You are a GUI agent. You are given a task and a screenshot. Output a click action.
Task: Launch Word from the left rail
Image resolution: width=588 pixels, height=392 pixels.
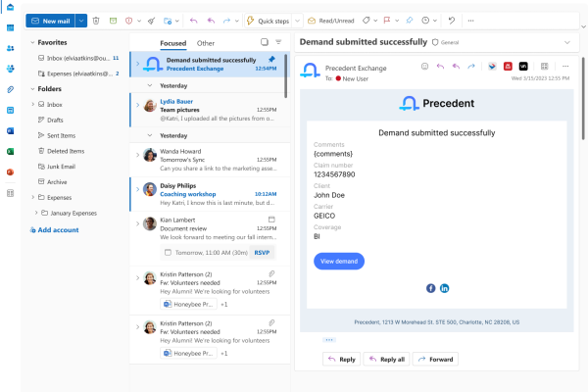coord(11,130)
